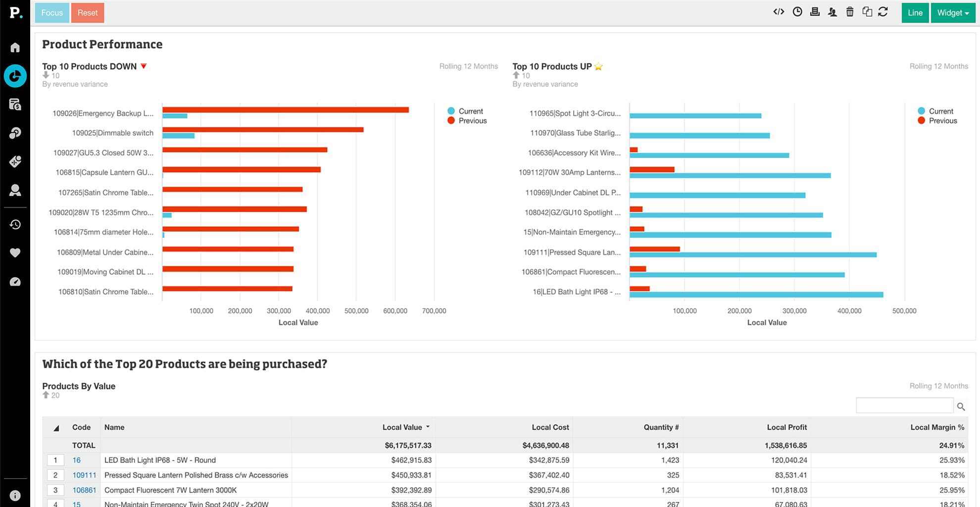Open the info icon at sidebar bottom
The height and width of the screenshot is (507, 980).
point(15,496)
